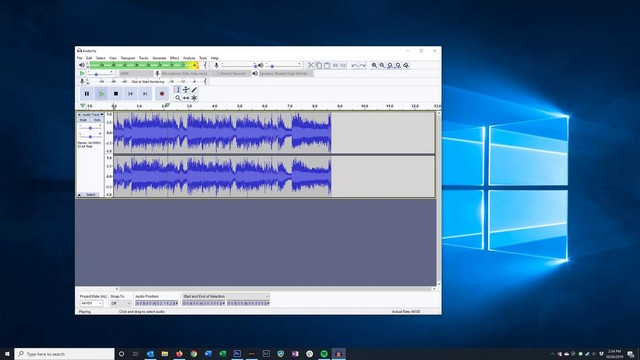Viewport: 640px width, 360px height.
Task: Adjust the track gain slider
Action: tap(90, 128)
